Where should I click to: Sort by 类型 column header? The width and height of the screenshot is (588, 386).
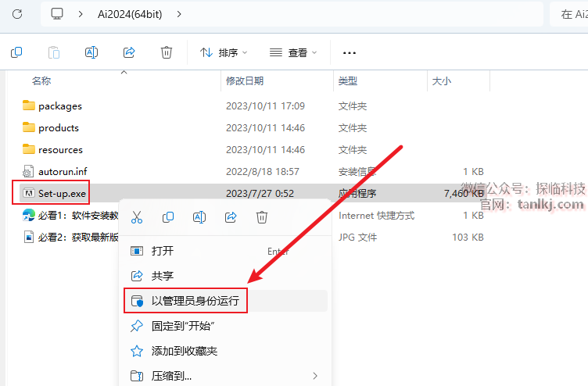click(x=348, y=81)
